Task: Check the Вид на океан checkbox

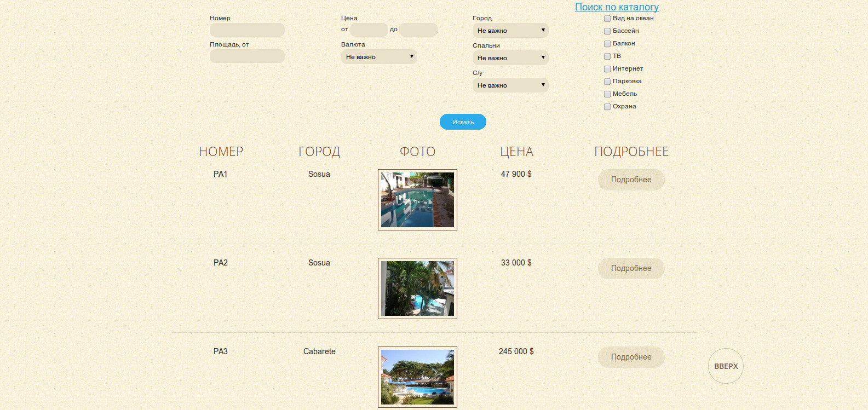Action: [x=607, y=19]
